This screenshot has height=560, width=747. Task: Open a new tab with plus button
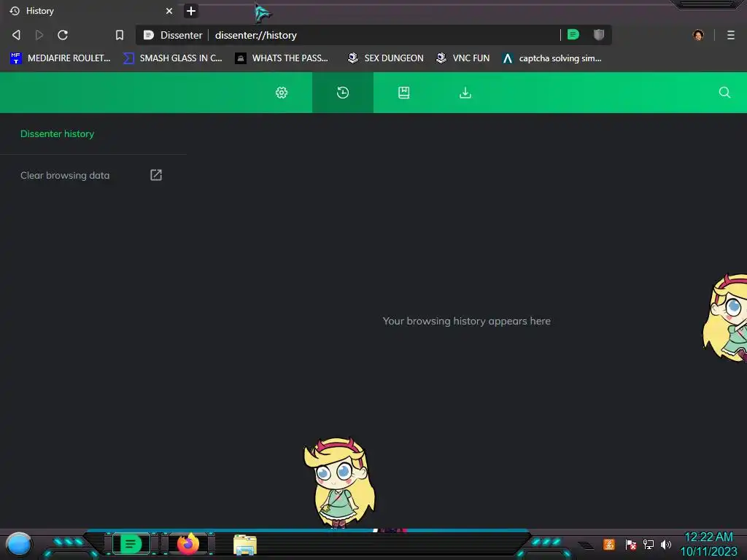point(190,10)
